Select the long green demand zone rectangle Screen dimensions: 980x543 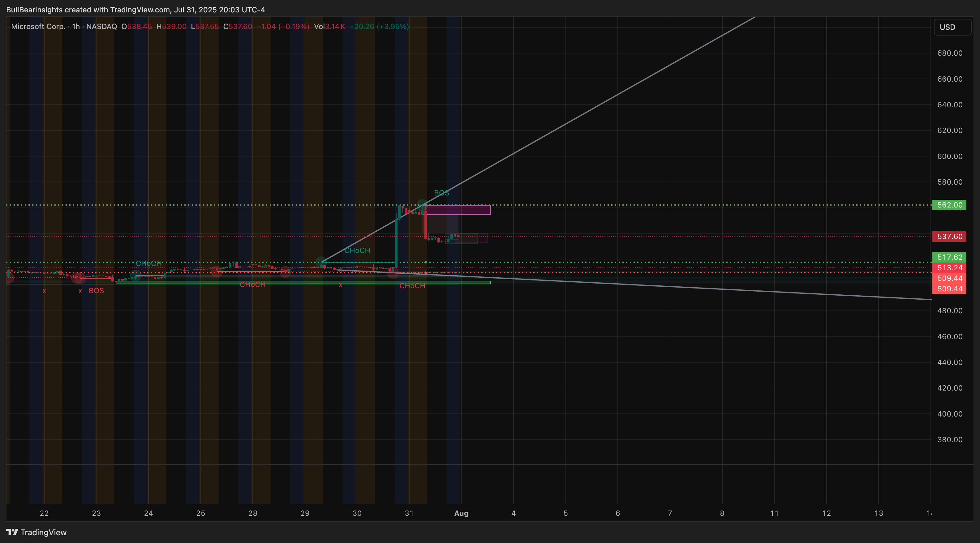point(303,282)
